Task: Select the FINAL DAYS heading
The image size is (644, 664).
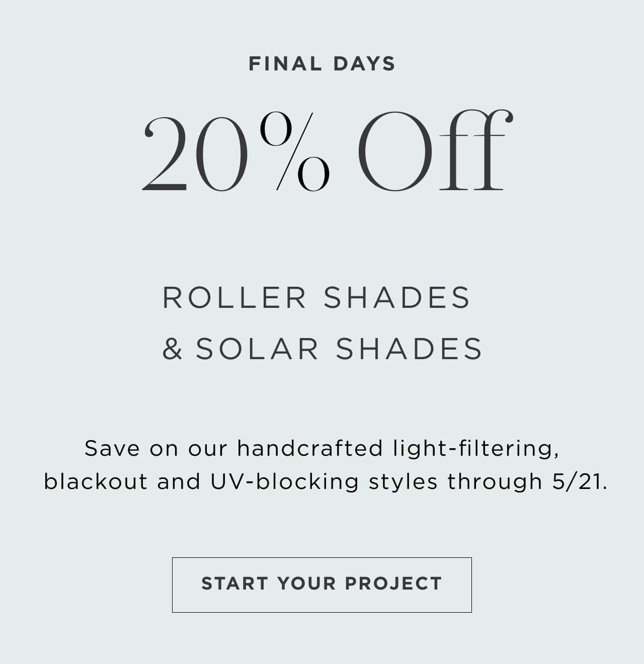Action: point(322,64)
